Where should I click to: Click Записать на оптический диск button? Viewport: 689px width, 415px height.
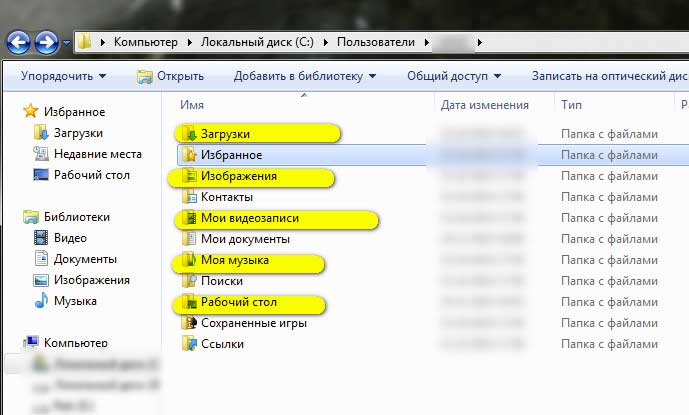[608, 76]
